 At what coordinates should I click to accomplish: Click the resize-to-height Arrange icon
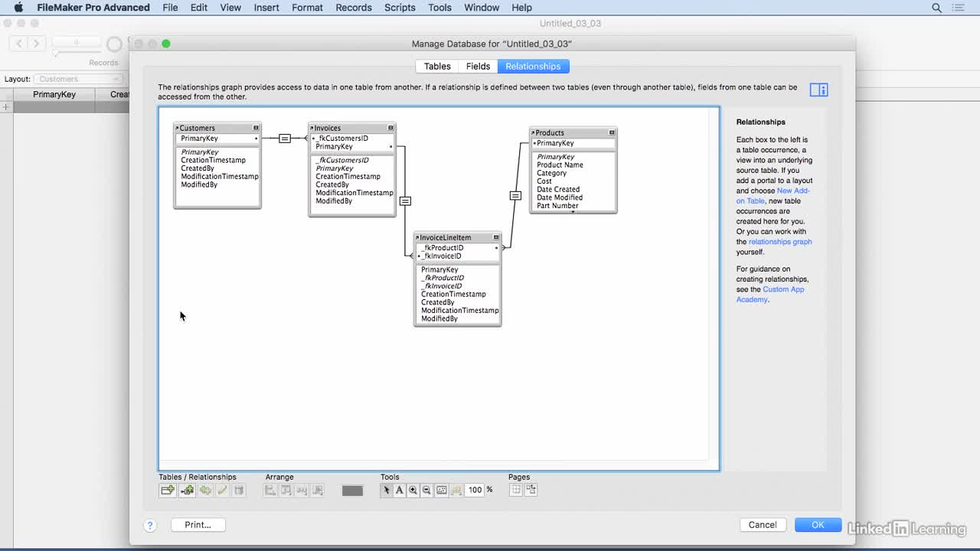[x=318, y=490]
